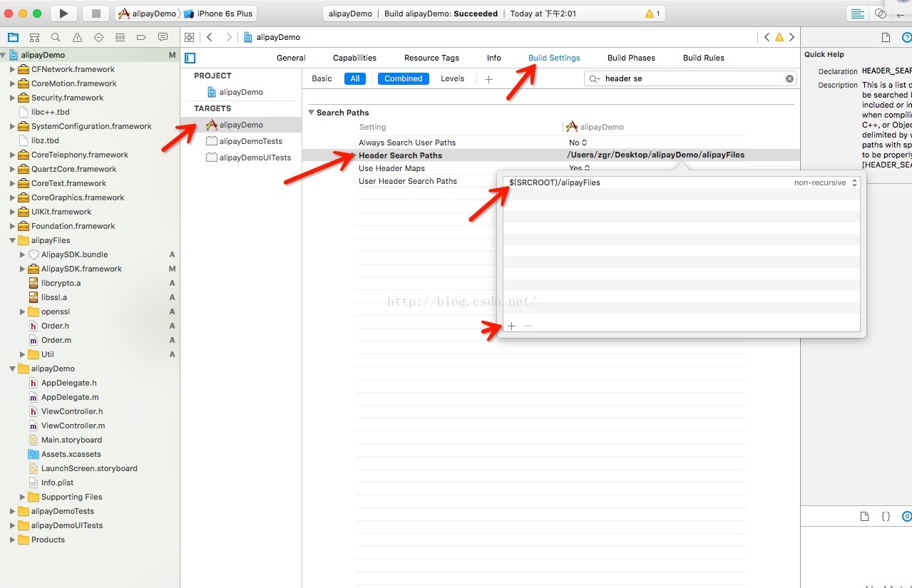Viewport: 912px width, 588px height.
Task: Open the issue navigator warning icon
Action: pos(77,37)
